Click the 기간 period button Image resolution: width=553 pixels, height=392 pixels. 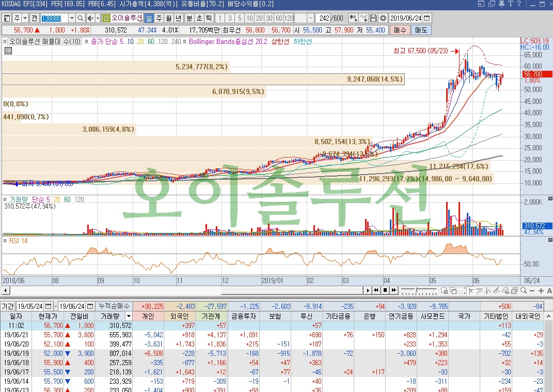[x=8, y=306]
